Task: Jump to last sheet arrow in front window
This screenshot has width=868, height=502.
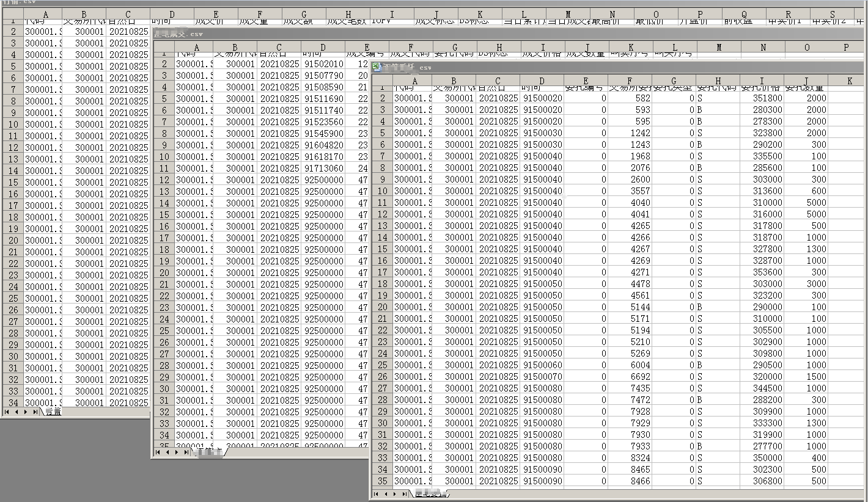Action: 405,493
